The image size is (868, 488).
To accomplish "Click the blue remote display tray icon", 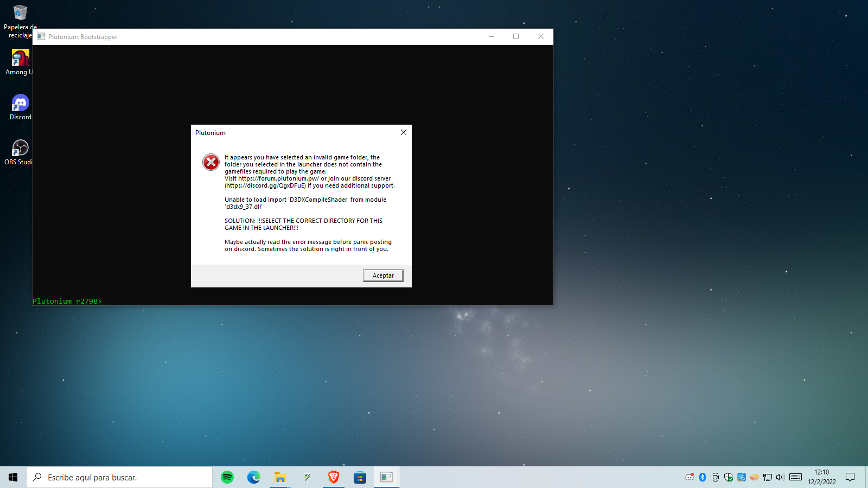I will [x=742, y=477].
